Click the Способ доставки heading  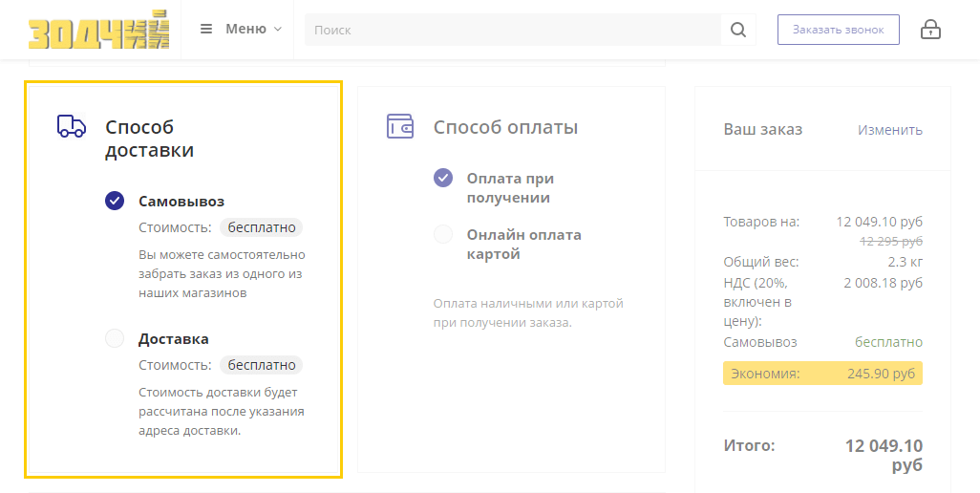[x=149, y=139]
